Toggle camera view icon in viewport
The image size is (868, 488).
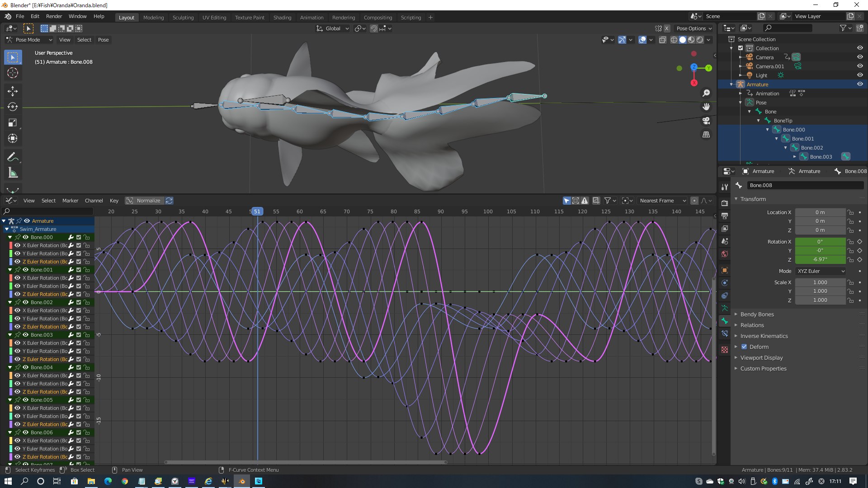point(706,121)
